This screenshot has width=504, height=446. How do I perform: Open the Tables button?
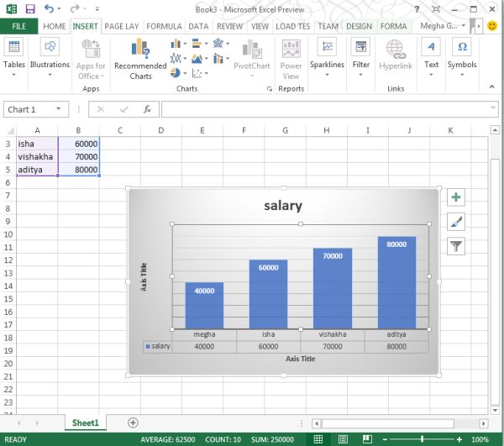tap(13, 57)
